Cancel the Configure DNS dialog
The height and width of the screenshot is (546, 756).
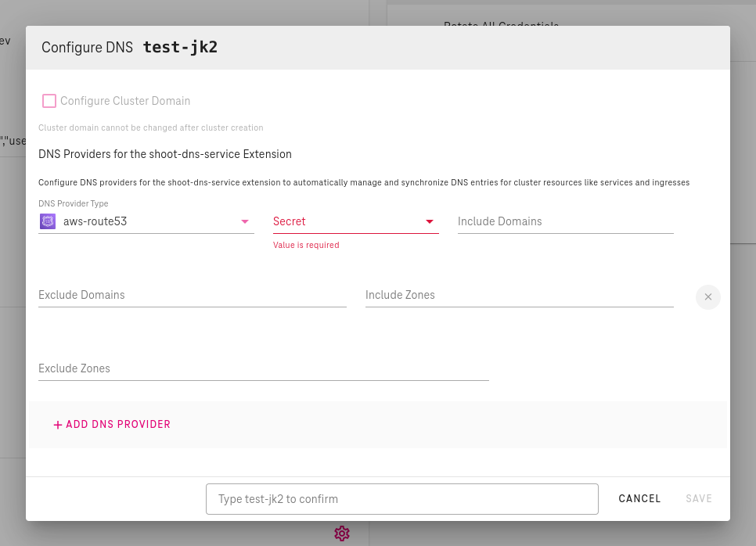point(639,498)
